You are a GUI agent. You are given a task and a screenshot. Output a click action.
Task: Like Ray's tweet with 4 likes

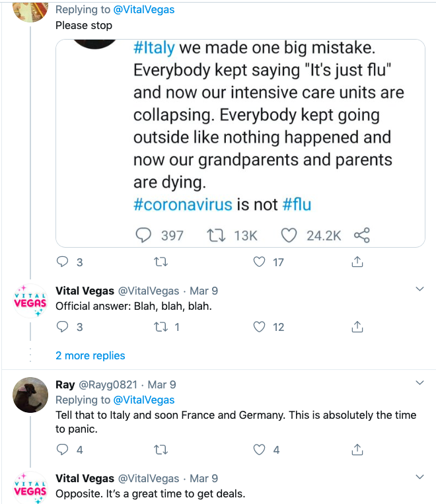tap(260, 450)
